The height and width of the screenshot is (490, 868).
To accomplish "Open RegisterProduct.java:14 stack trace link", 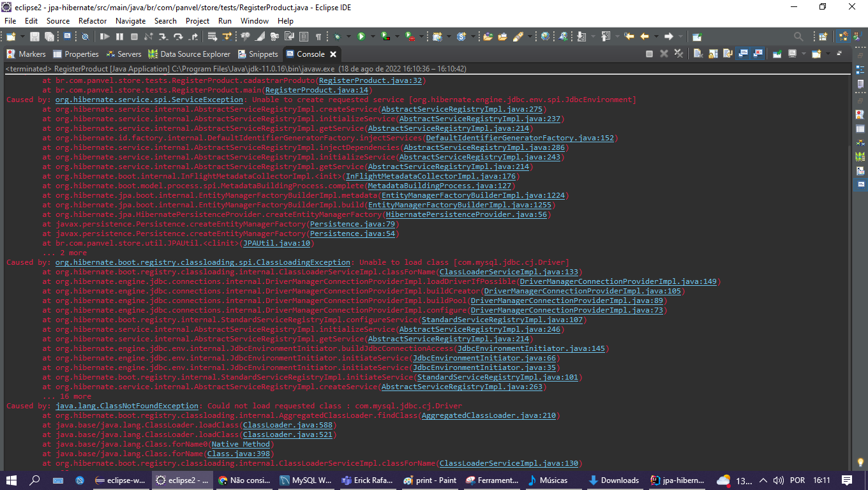I will (316, 90).
